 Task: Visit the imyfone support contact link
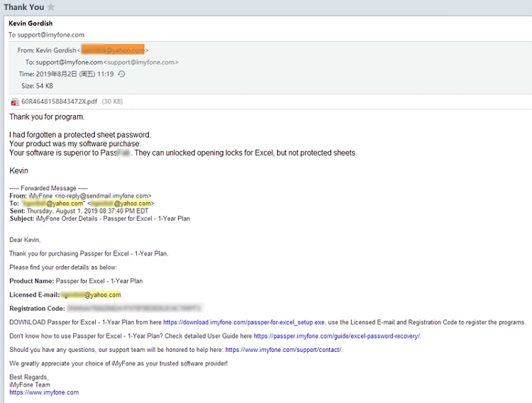(x=283, y=349)
